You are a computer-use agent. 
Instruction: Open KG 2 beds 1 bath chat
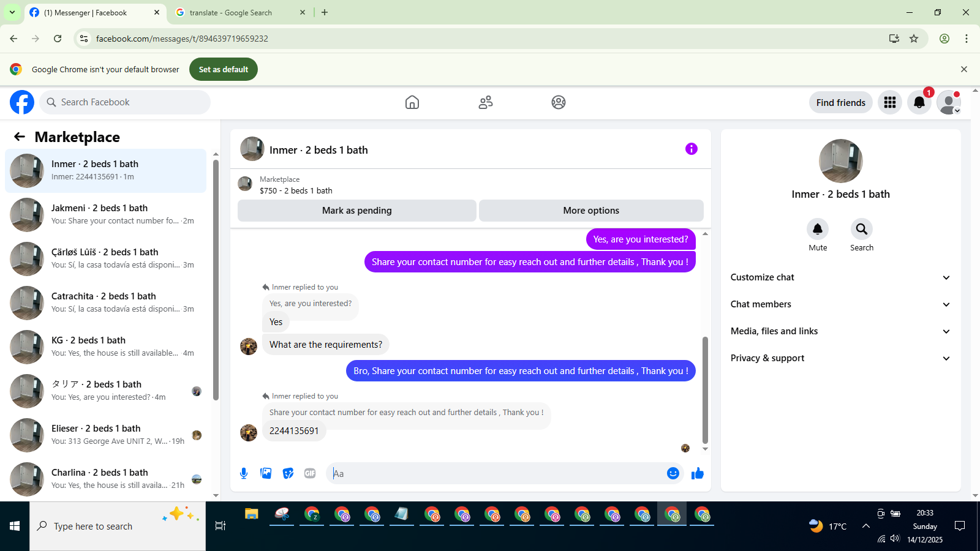click(105, 347)
